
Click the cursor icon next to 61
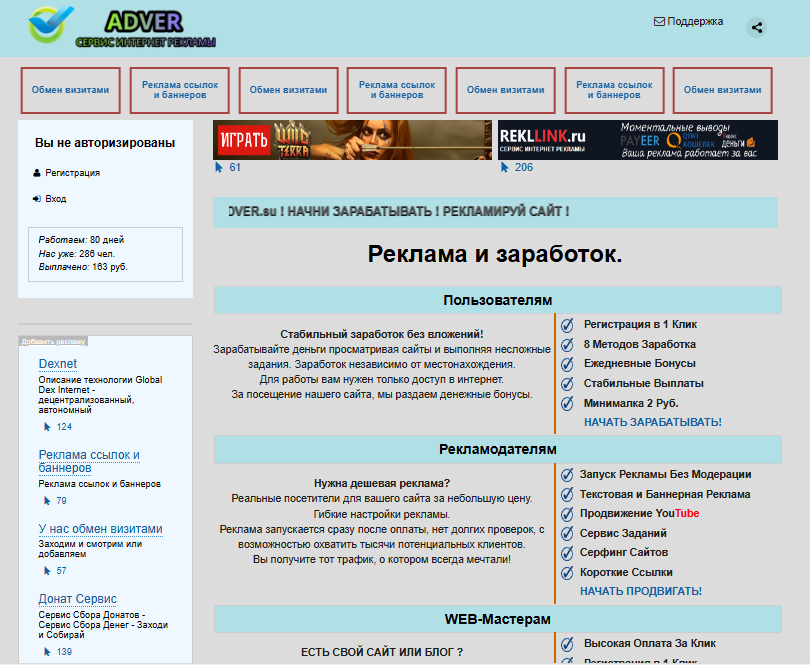coord(219,167)
